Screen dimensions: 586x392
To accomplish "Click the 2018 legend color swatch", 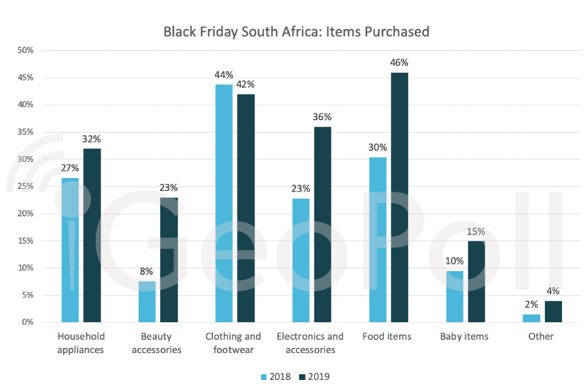I will tap(264, 377).
